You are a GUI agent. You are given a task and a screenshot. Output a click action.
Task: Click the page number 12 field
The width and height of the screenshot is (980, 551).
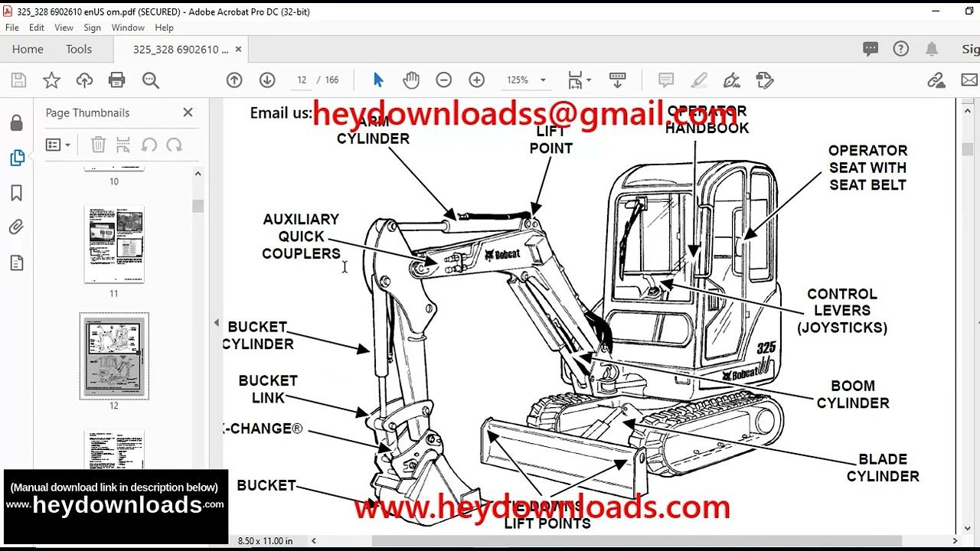[302, 80]
